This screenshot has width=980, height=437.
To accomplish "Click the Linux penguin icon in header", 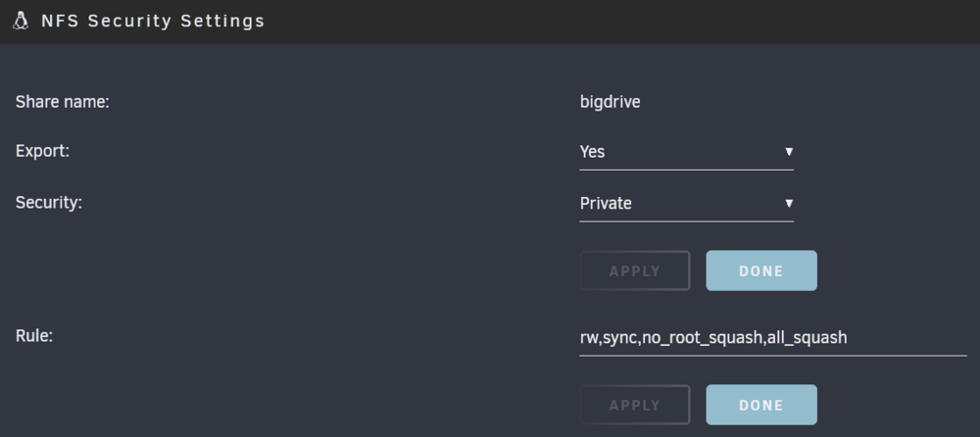I will [x=21, y=21].
